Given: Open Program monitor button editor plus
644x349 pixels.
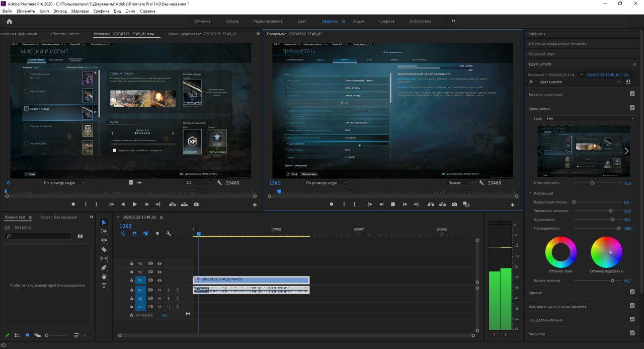Looking at the screenshot, I should click(x=513, y=205).
